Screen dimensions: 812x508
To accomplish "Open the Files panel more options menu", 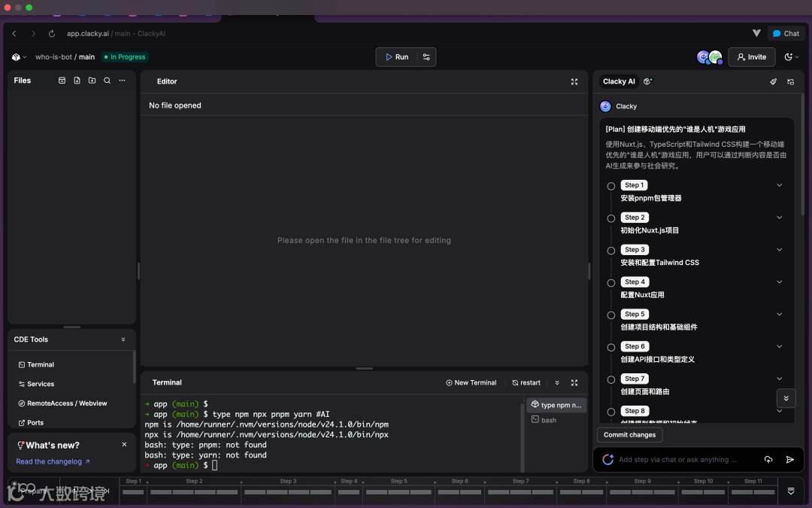I will 123,81.
